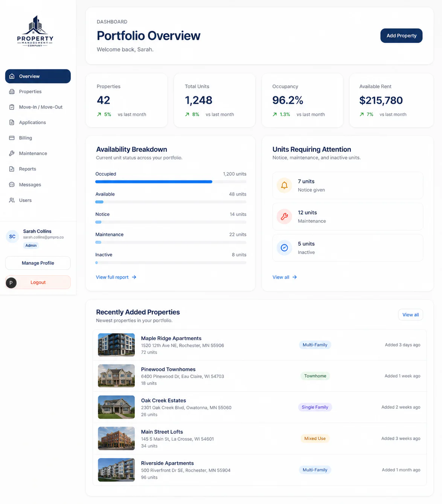Click the Move-In / Move-Out clipboard icon
The width and height of the screenshot is (442, 504).
click(12, 107)
